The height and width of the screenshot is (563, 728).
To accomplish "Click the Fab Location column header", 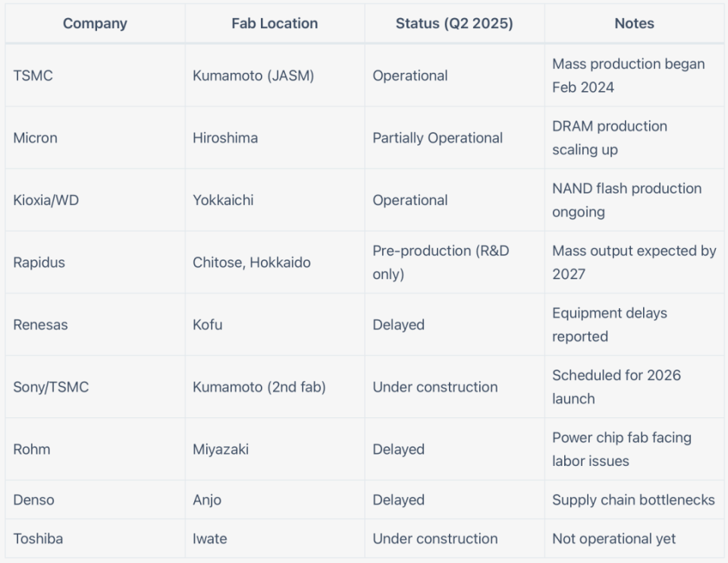I will point(275,24).
